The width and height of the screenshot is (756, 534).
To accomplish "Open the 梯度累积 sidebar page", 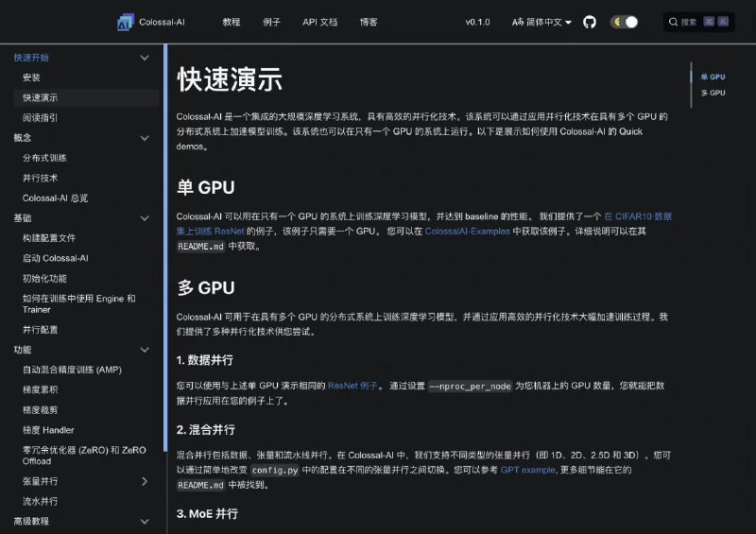I will (40, 389).
